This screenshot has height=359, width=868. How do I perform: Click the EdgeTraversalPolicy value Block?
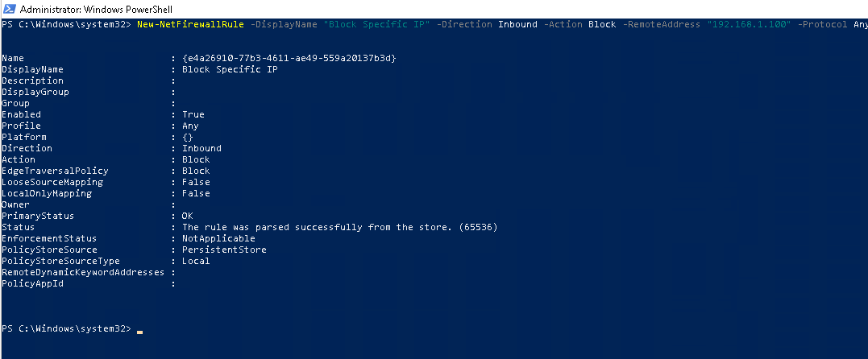click(196, 171)
